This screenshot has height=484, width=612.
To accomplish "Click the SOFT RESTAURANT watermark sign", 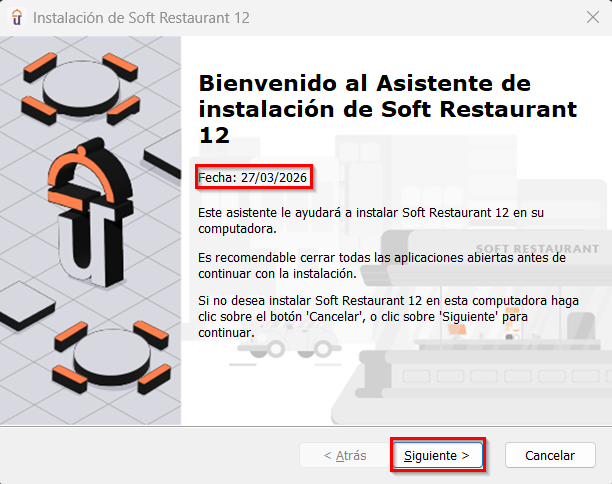I will (537, 249).
